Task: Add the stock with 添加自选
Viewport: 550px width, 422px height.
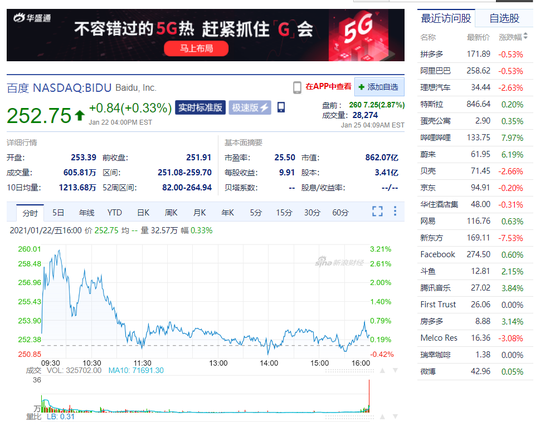Action: (x=379, y=87)
